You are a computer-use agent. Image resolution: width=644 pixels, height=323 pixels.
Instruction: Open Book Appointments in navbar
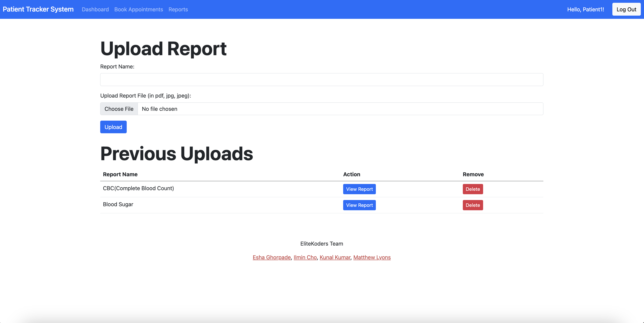click(x=138, y=9)
